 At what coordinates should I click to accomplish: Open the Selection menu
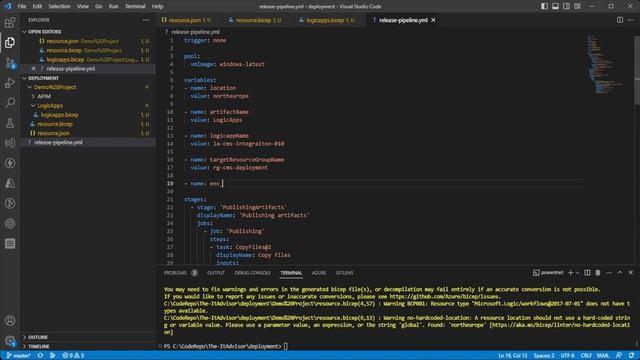pyautogui.click(x=59, y=6)
